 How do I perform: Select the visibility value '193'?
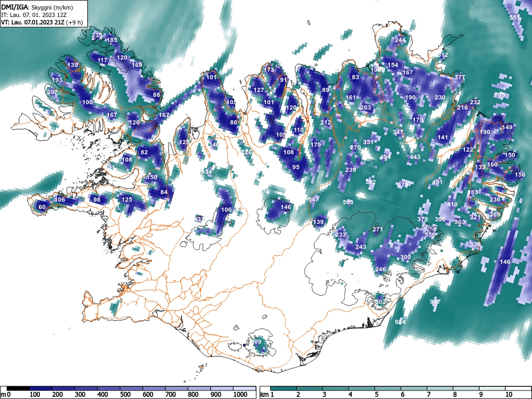(x=57, y=80)
